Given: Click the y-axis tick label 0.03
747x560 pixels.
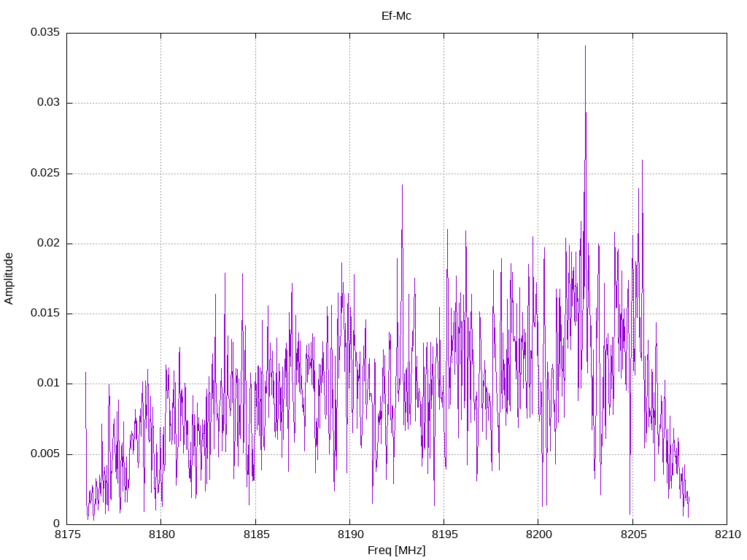Looking at the screenshot, I should [x=48, y=102].
